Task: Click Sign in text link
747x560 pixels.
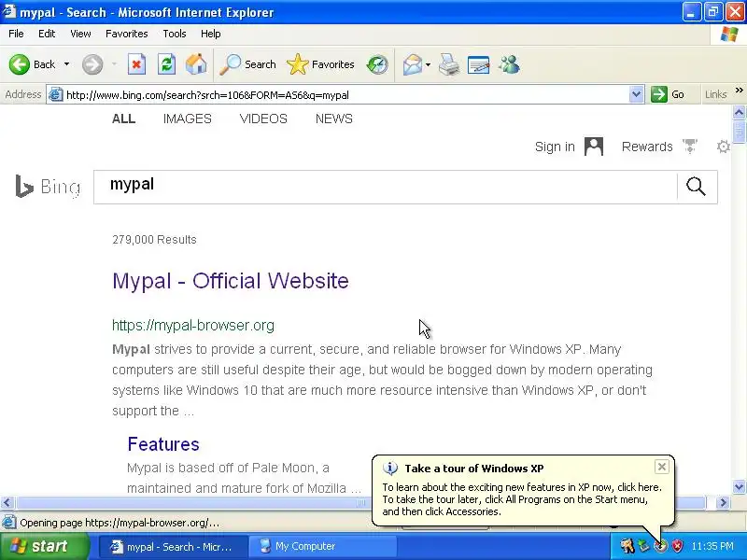Action: click(555, 147)
